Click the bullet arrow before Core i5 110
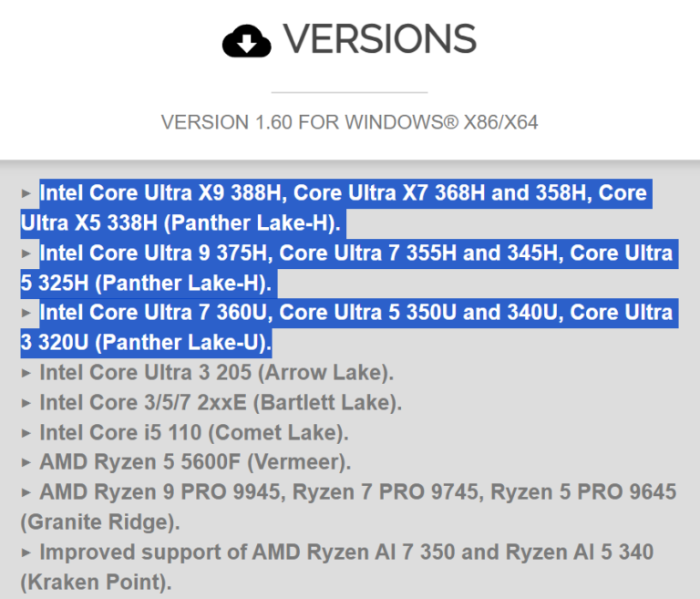 26,433
